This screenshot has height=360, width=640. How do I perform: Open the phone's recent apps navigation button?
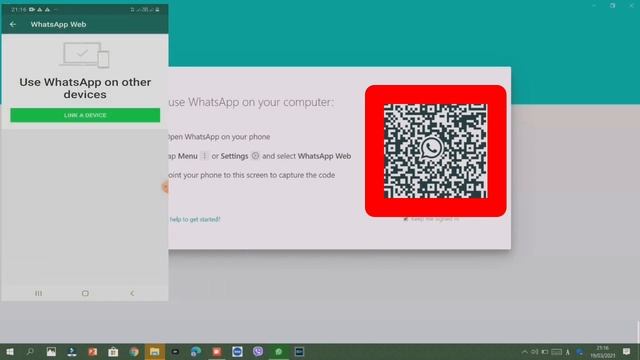pyautogui.click(x=38, y=293)
